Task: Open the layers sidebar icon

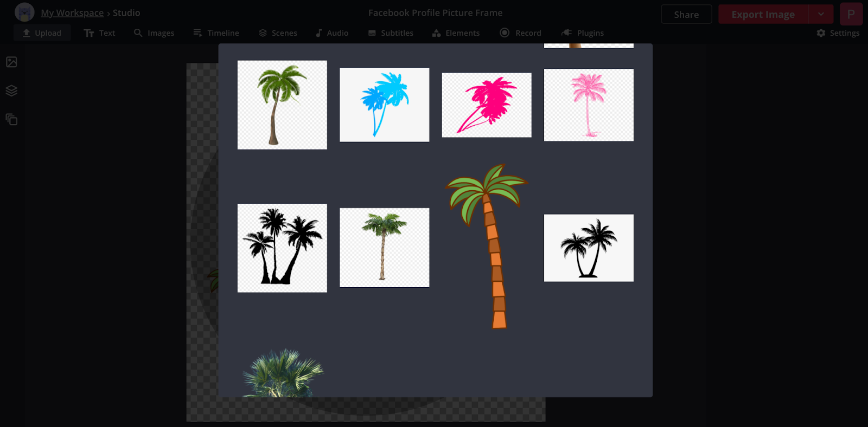Action: [11, 90]
